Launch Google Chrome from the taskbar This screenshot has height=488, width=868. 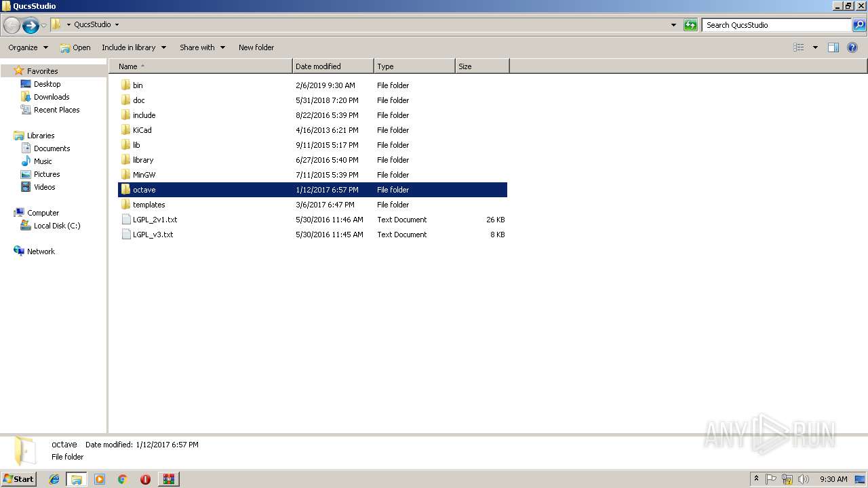[123, 479]
